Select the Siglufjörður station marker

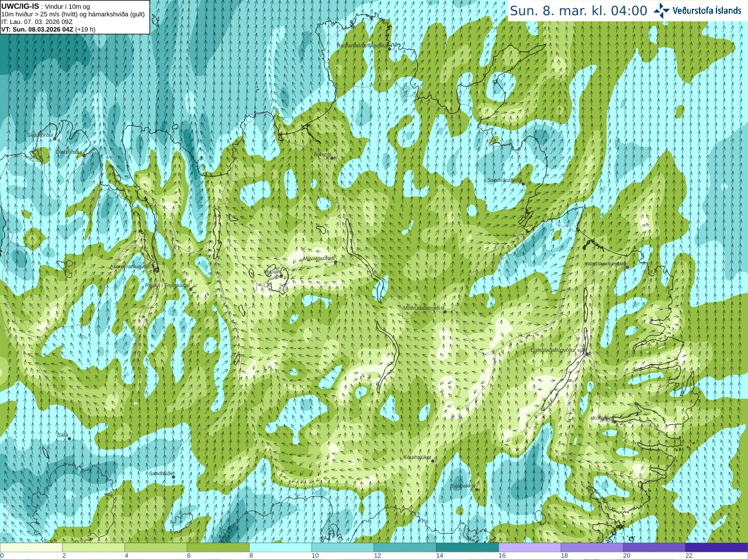pyautogui.click(x=55, y=139)
